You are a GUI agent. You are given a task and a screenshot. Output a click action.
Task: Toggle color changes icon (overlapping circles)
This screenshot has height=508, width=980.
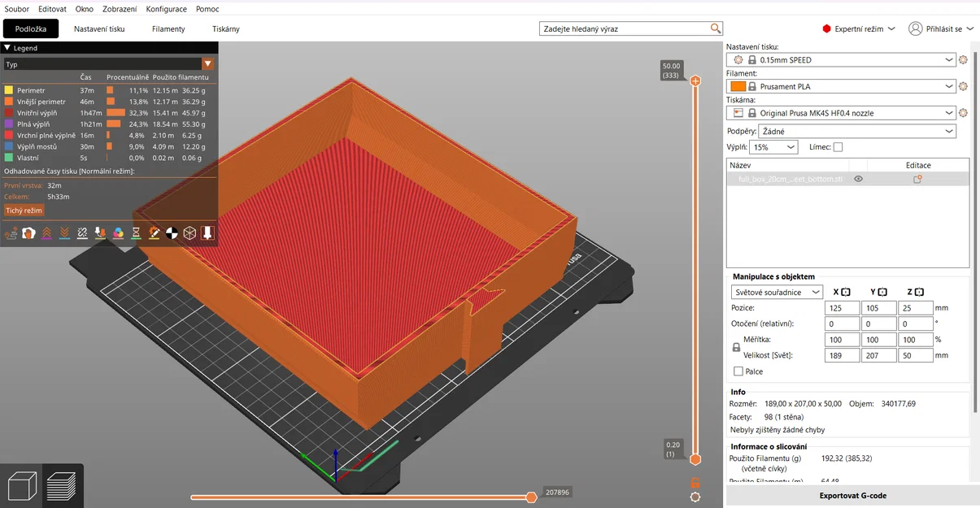(118, 233)
